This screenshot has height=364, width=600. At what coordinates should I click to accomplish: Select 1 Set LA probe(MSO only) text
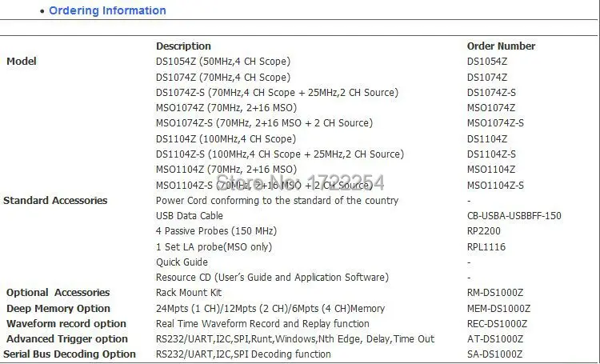(x=214, y=247)
